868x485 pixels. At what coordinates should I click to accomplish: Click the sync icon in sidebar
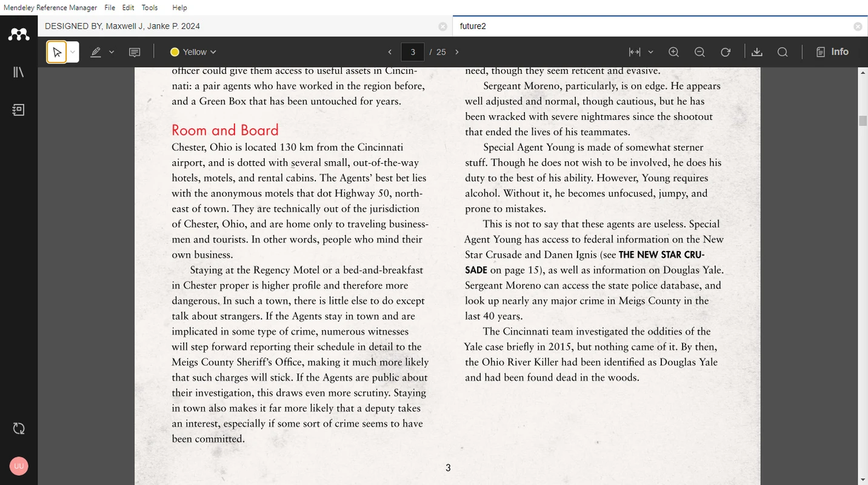[x=19, y=429]
